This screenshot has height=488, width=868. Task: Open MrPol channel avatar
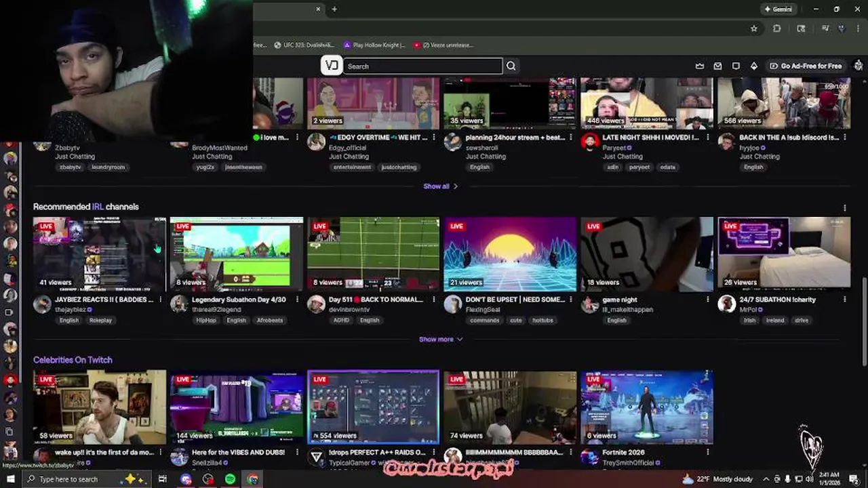point(727,304)
